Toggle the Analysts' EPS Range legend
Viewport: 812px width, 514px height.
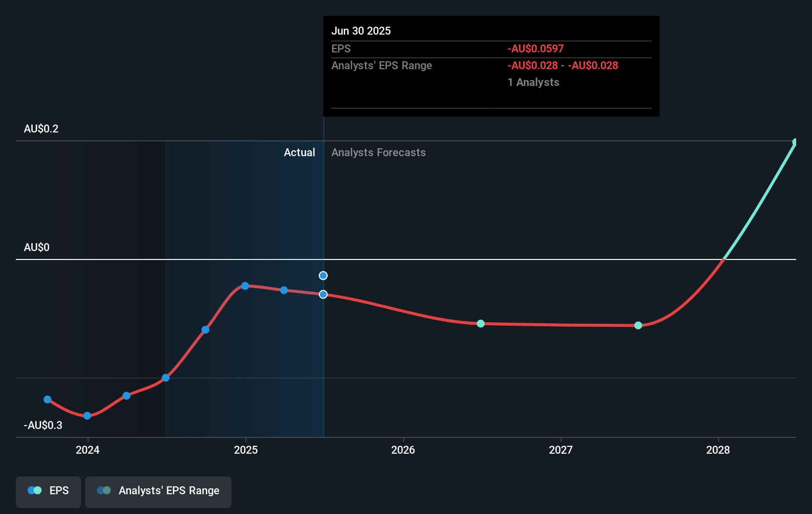pos(158,492)
